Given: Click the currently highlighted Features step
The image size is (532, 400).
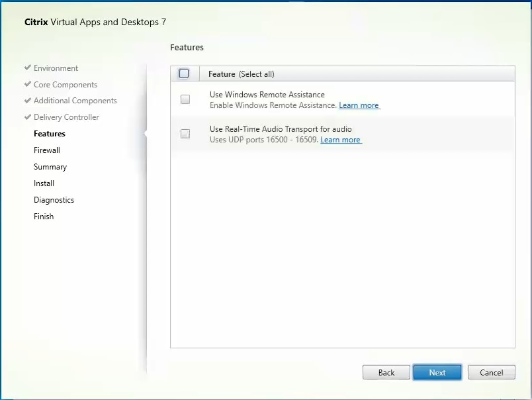Looking at the screenshot, I should [48, 134].
